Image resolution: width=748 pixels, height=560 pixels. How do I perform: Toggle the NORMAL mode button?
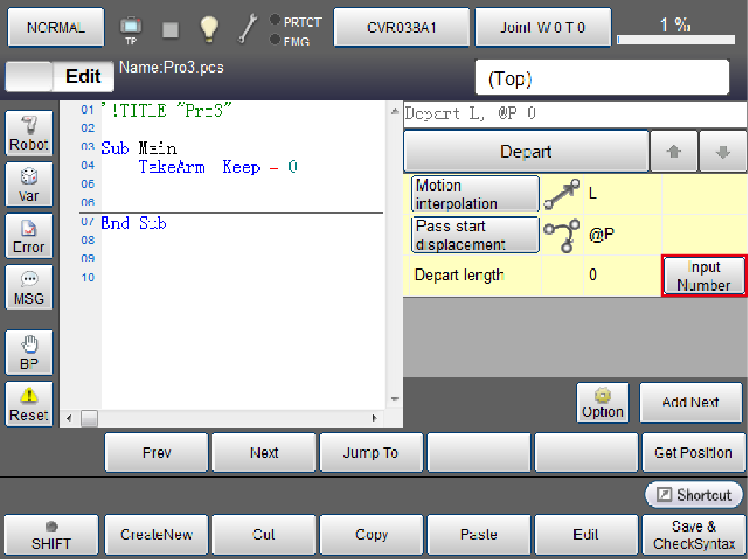56,28
